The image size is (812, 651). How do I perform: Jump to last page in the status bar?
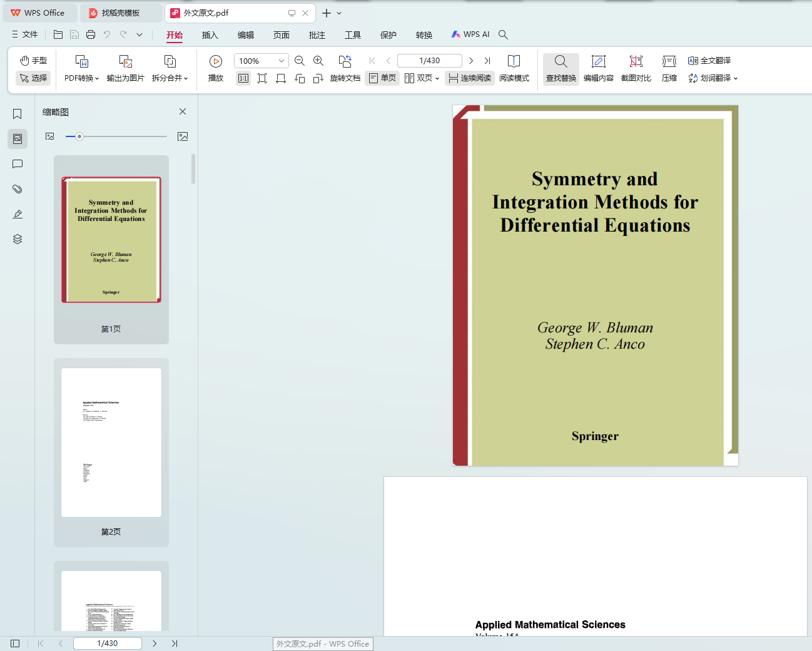point(175,643)
